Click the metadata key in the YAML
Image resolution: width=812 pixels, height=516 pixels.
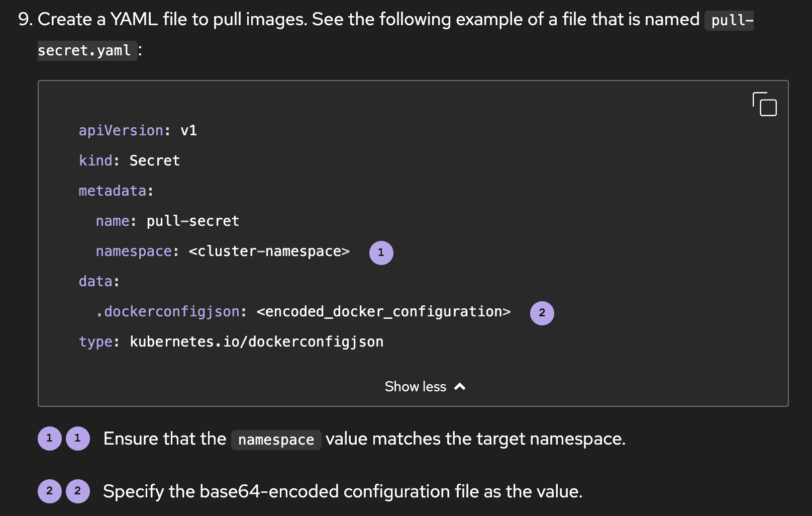[x=112, y=191]
